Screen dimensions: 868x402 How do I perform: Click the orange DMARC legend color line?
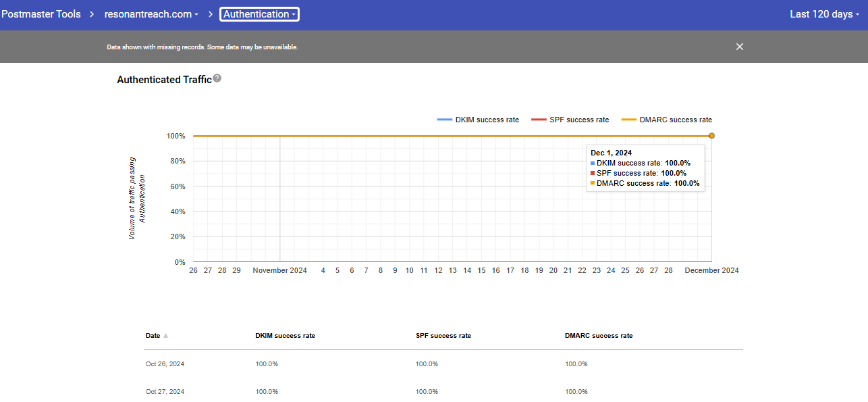point(628,120)
